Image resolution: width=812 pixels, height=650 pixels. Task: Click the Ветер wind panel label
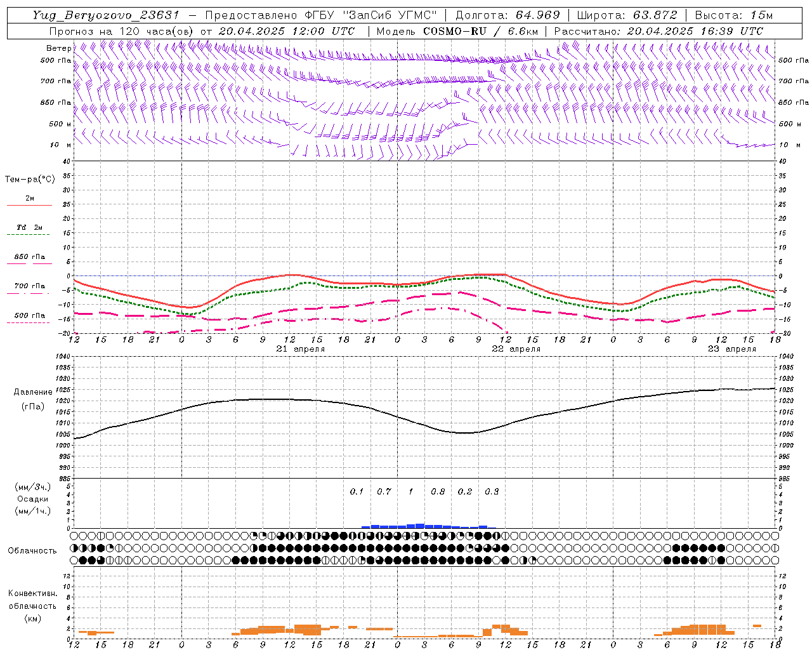coord(58,48)
